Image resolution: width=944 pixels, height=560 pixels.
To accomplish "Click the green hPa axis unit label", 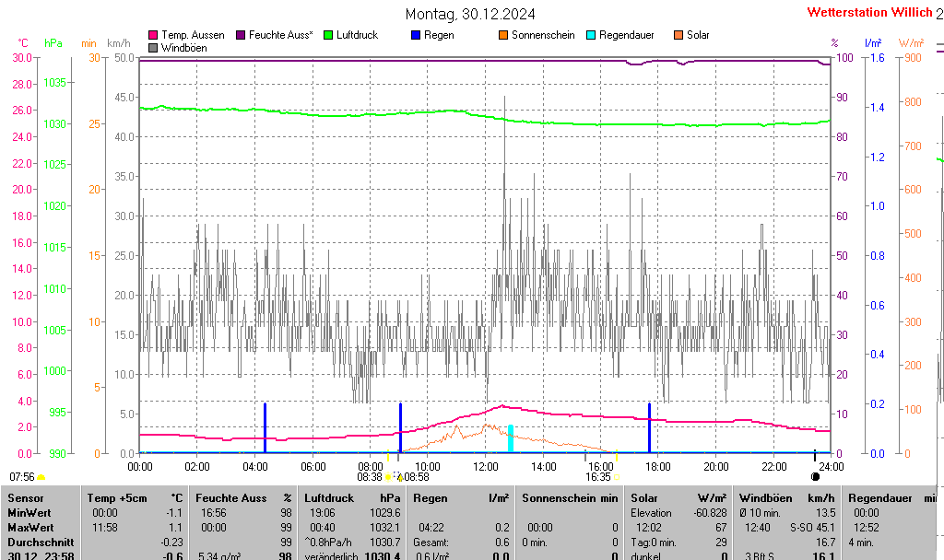I will pyautogui.click(x=53, y=43).
